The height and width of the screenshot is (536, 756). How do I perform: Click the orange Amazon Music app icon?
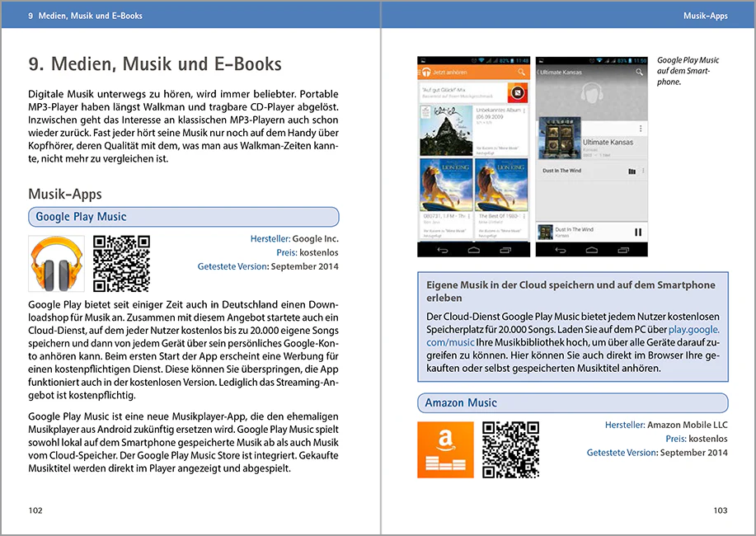(x=445, y=449)
